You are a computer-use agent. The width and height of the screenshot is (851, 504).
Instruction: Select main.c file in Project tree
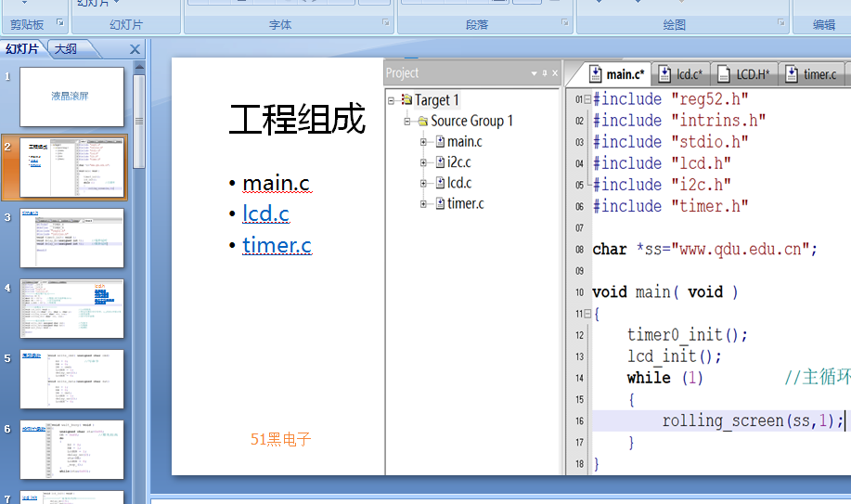465,142
